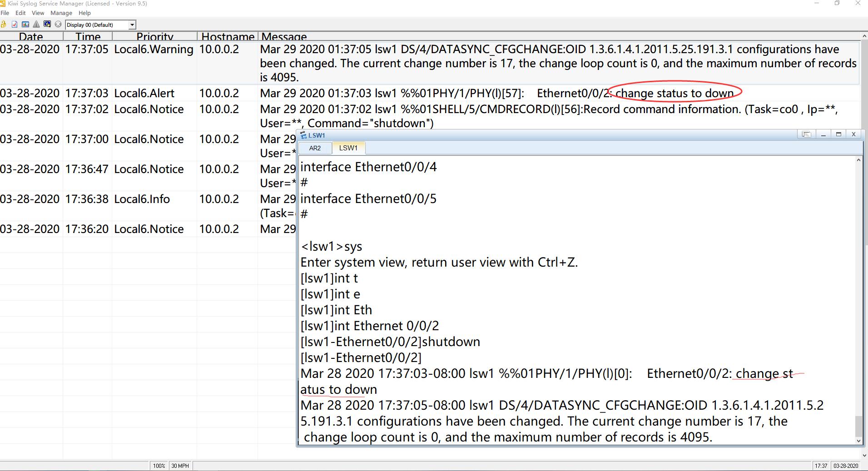This screenshot has width=868, height=471.
Task: Click the yellow padlock toolbar icon
Action: coord(4,25)
